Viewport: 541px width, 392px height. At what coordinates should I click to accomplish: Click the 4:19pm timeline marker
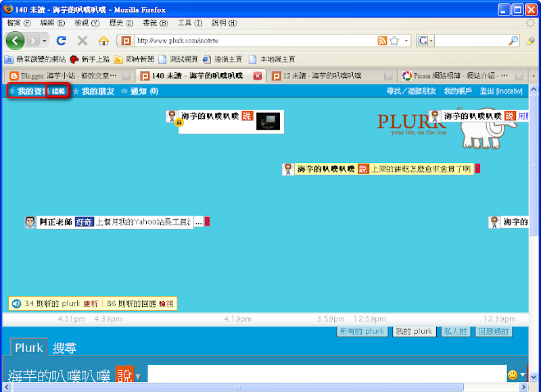pyautogui.click(x=238, y=319)
